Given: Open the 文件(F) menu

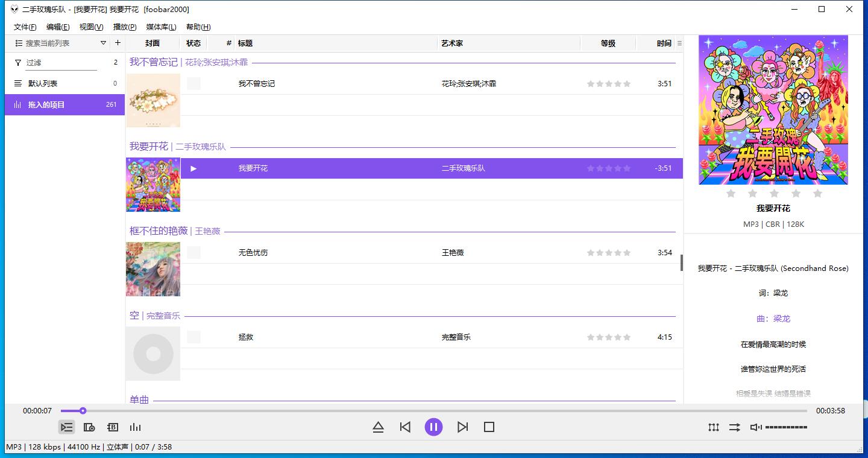Looking at the screenshot, I should coord(25,27).
